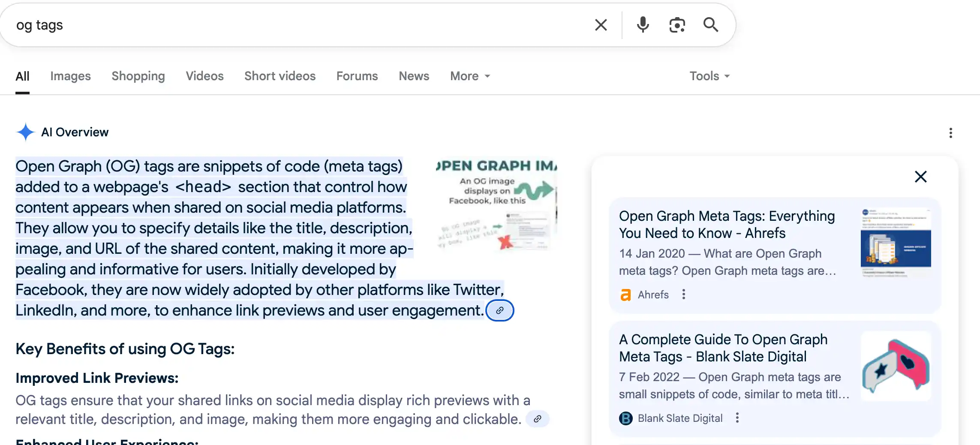Click the 'Improved Link Previews:' subheading
Viewport: 980px width, 445px height.
click(x=97, y=378)
